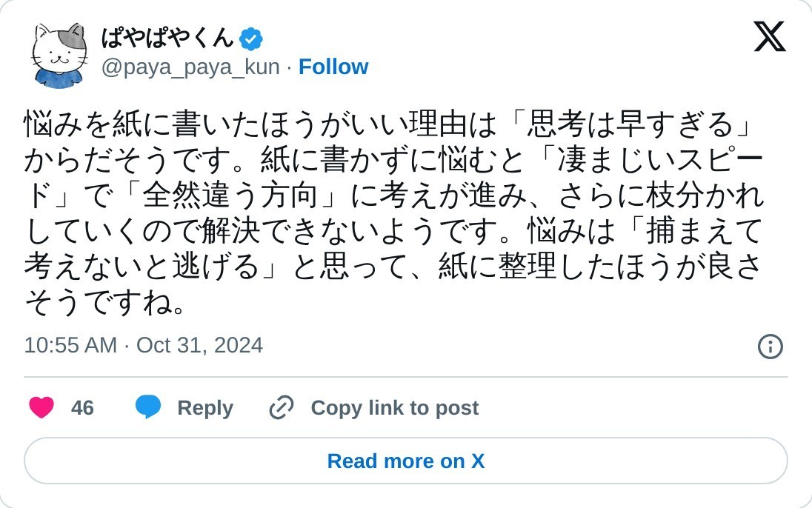Follow the @paya_paya_kun account
The image size is (812, 508).
(x=333, y=67)
